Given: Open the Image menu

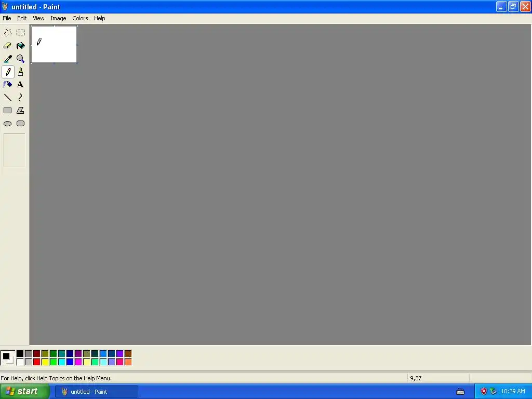Looking at the screenshot, I should coord(58,18).
